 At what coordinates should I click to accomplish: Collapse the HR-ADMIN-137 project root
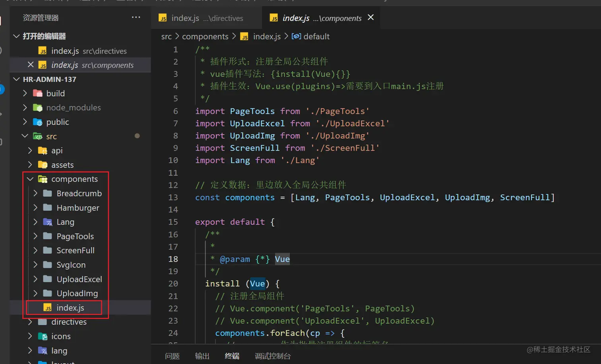[16, 79]
